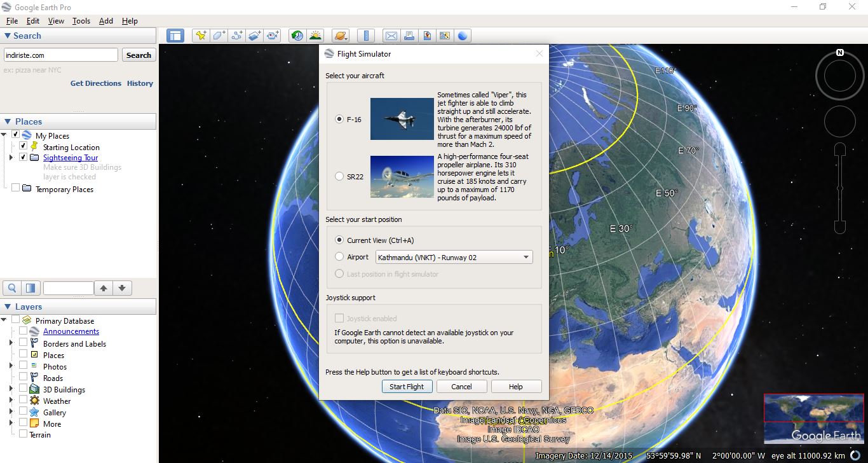This screenshot has height=463, width=868.
Task: Expand the More layer tree
Action: point(11,423)
